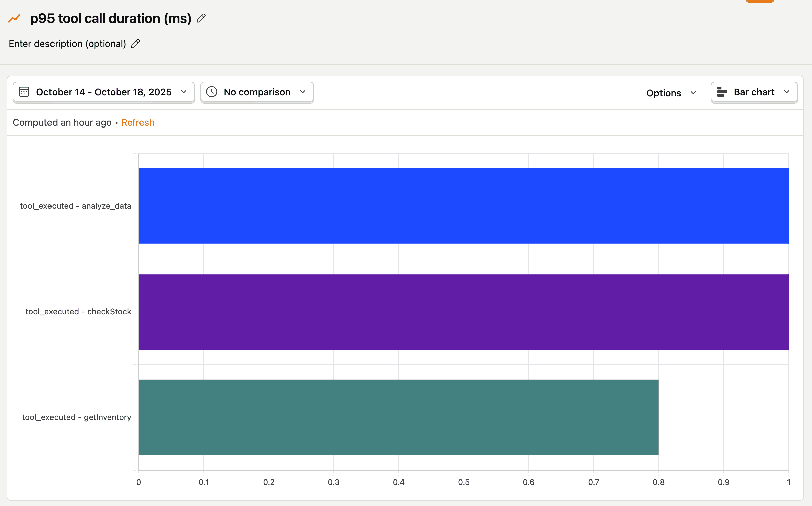Click the tool_executed - analyze_data axis label

click(76, 206)
